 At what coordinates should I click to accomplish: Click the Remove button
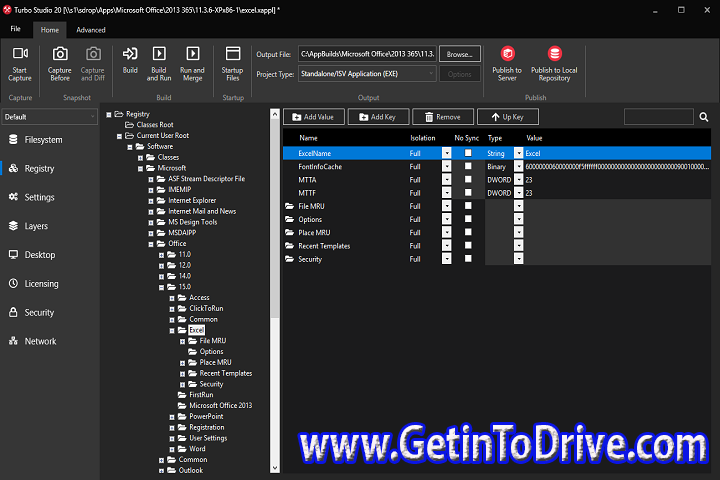[443, 117]
